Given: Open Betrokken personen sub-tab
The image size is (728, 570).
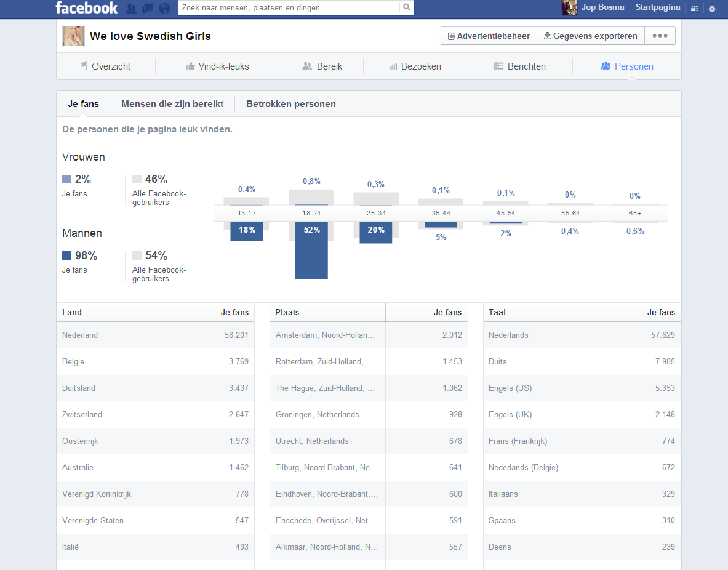Looking at the screenshot, I should click(290, 104).
